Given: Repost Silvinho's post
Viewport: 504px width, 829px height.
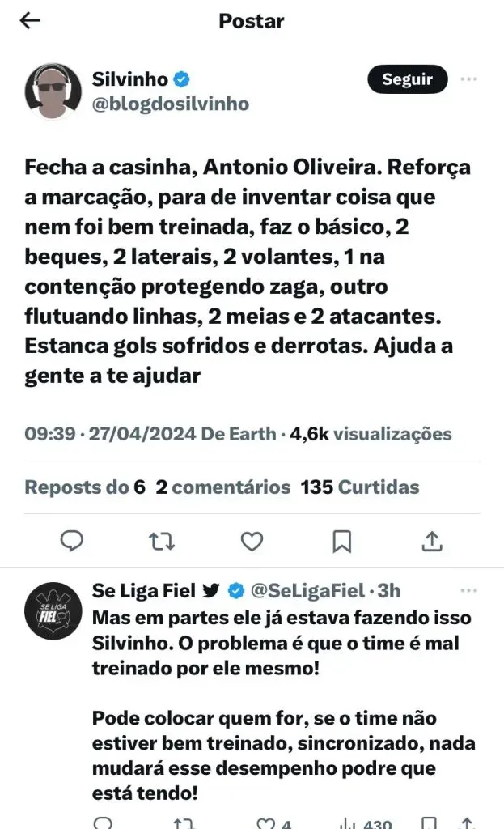Looking at the screenshot, I should click(162, 540).
